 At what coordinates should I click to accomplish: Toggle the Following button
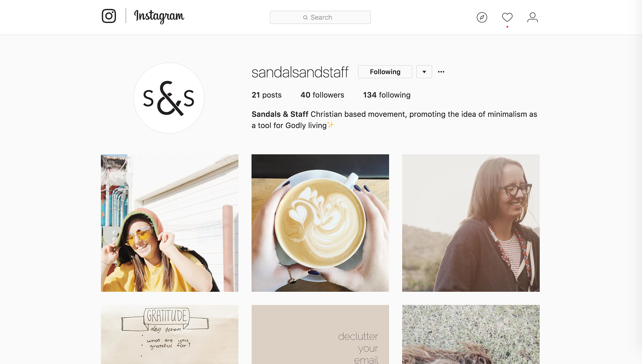[385, 72]
